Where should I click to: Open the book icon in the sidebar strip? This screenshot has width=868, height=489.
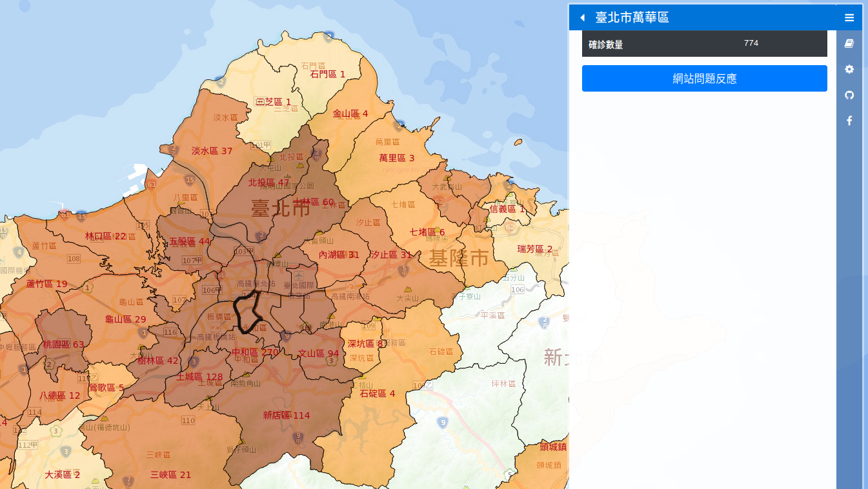click(849, 43)
